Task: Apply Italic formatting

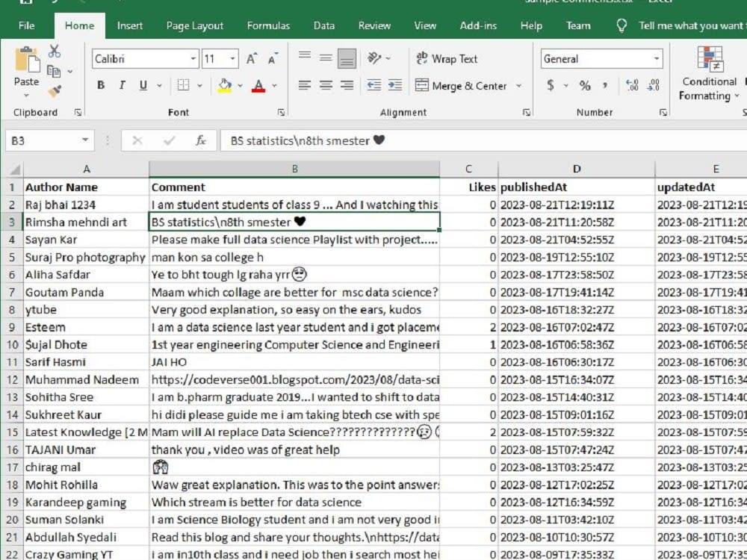Action: tap(121, 85)
